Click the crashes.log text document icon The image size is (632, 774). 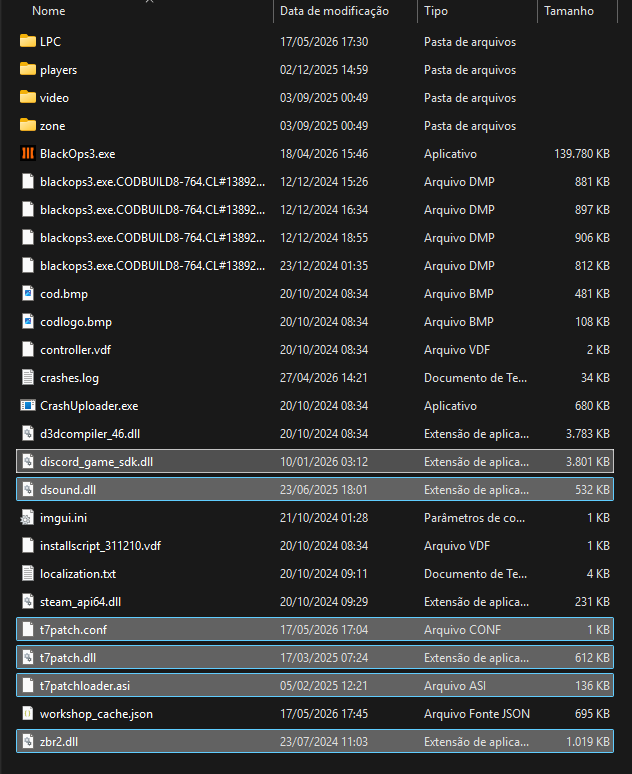tap(28, 378)
